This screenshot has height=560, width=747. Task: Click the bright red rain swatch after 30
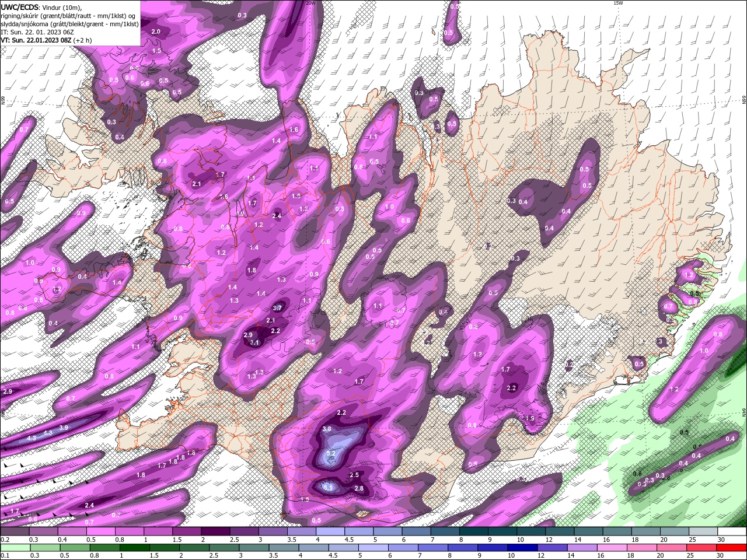click(x=731, y=548)
